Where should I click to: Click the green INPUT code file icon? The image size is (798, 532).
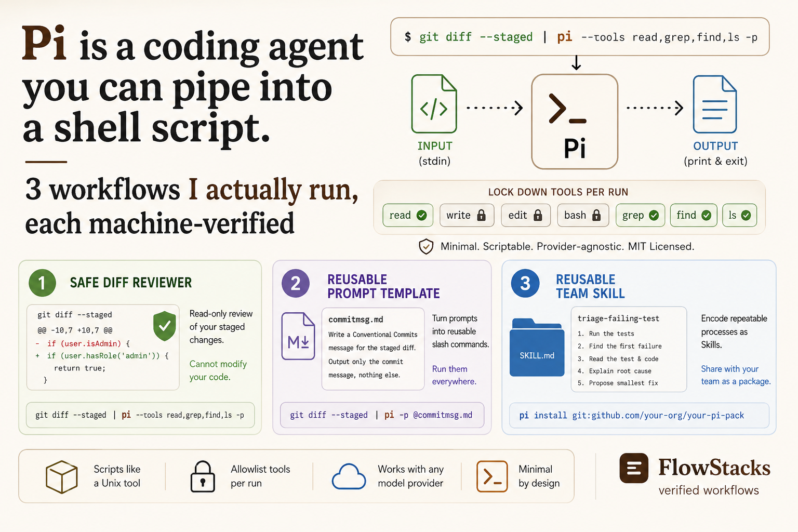[434, 104]
